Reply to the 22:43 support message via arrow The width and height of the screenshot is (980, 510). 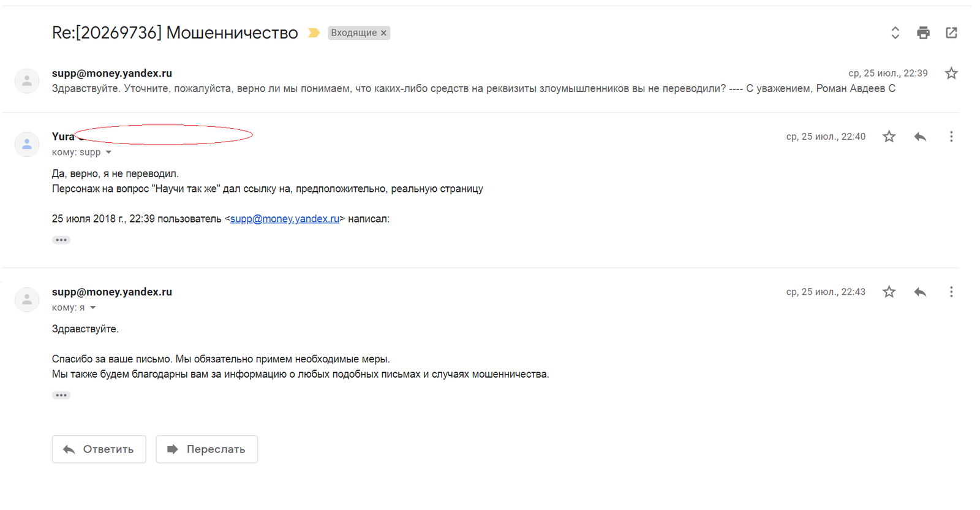[920, 292]
